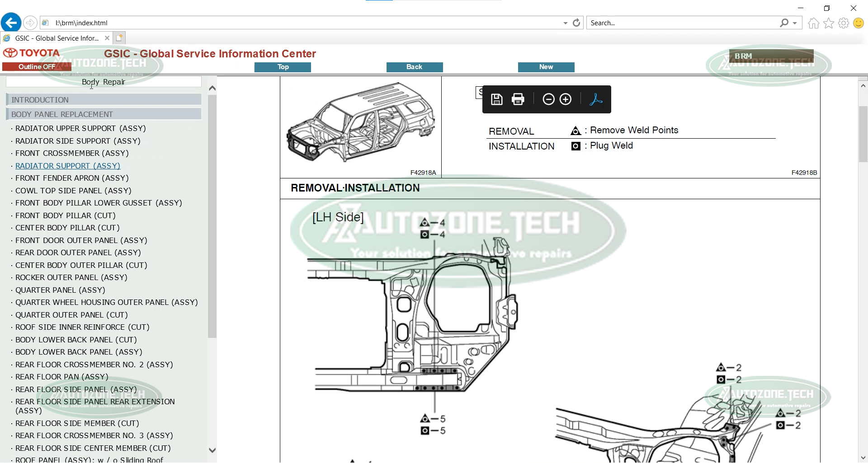Open the Adobe Acrobat toolbar icon

coord(596,99)
